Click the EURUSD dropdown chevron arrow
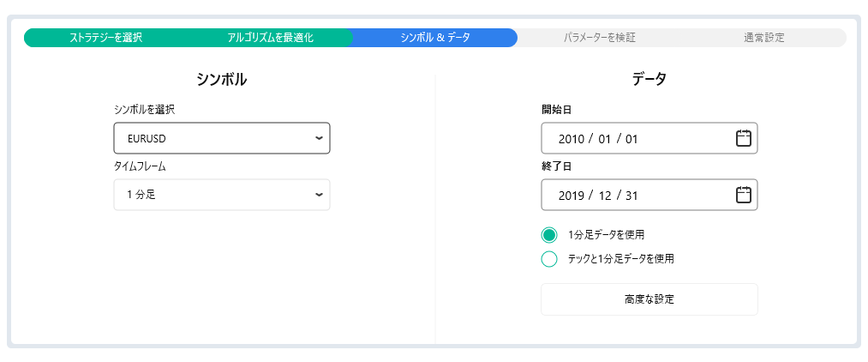 click(x=319, y=138)
